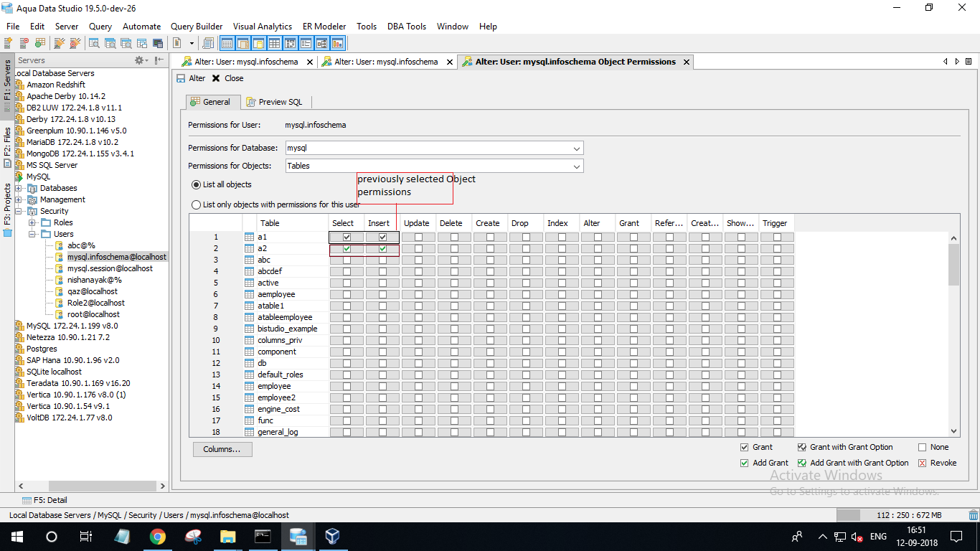Check Update permission for table abc
The image size is (980, 551).
[x=419, y=260]
